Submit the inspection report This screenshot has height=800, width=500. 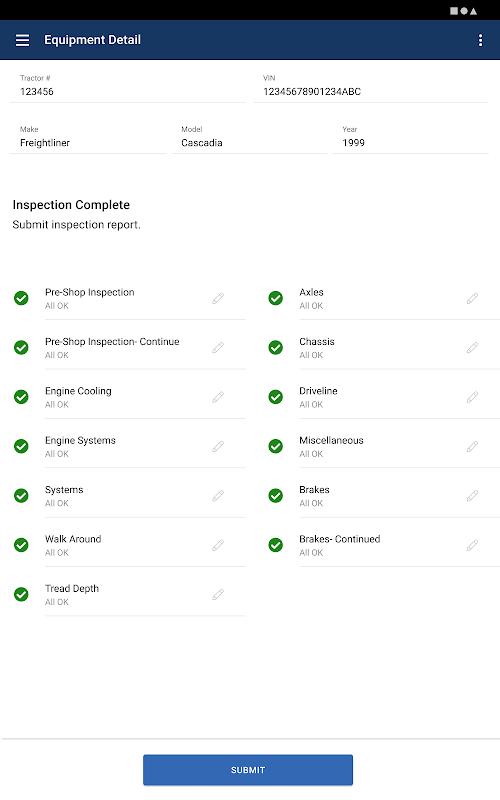coord(247,770)
